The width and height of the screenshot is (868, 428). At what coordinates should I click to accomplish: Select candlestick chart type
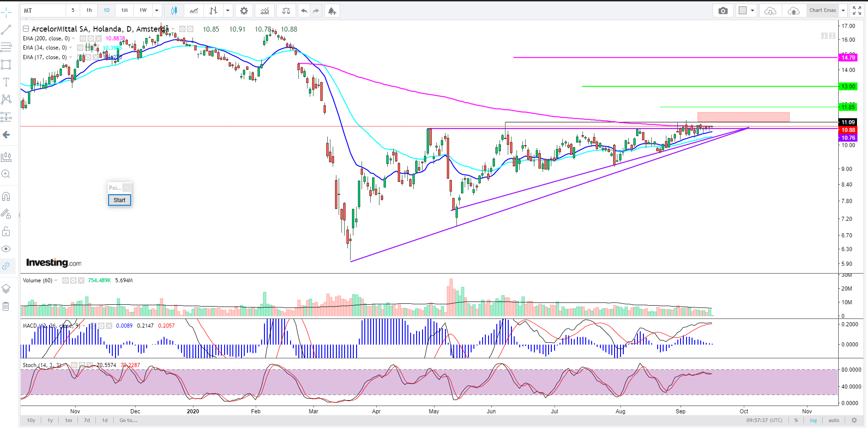174,11
